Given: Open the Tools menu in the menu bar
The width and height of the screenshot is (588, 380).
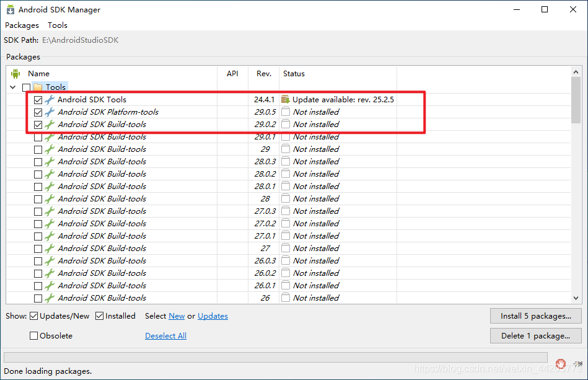Looking at the screenshot, I should click(x=58, y=25).
